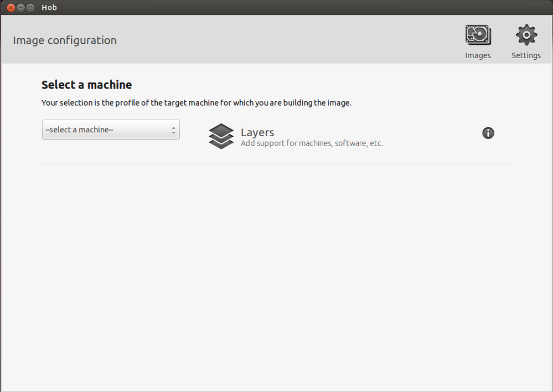Click the Settings gear icon
Screen dimensions: 553x392
coord(526,36)
